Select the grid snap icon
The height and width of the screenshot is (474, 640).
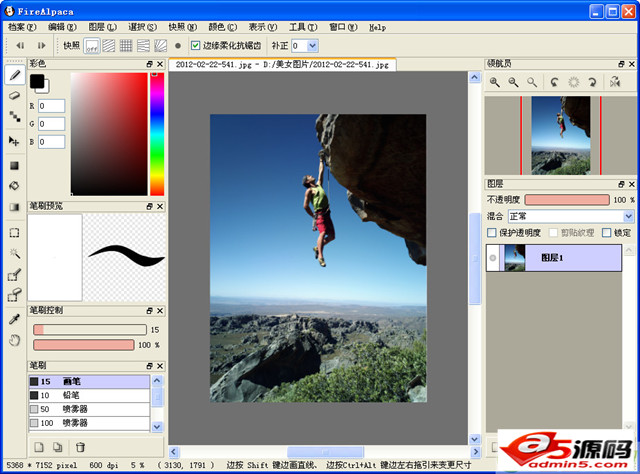[127, 46]
